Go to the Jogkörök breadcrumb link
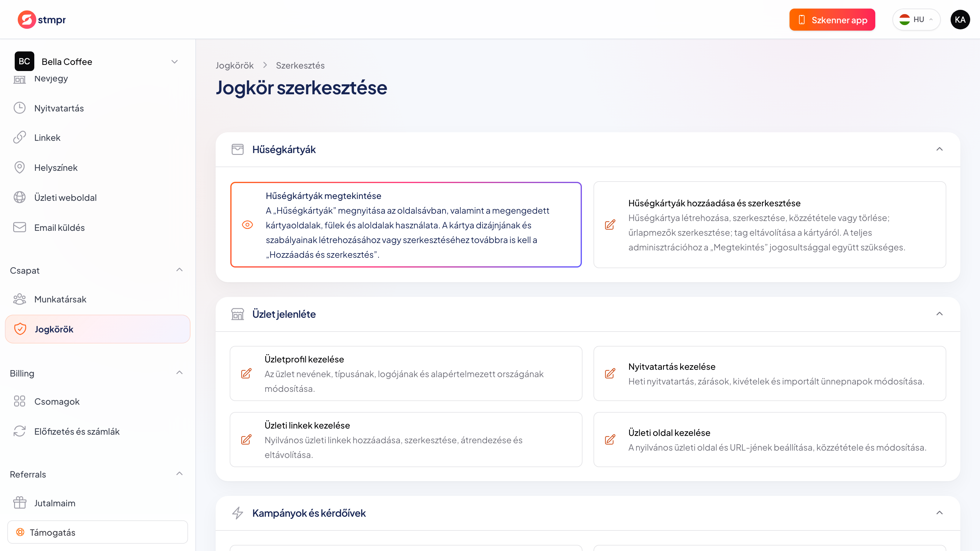The height and width of the screenshot is (551, 980). (234, 66)
